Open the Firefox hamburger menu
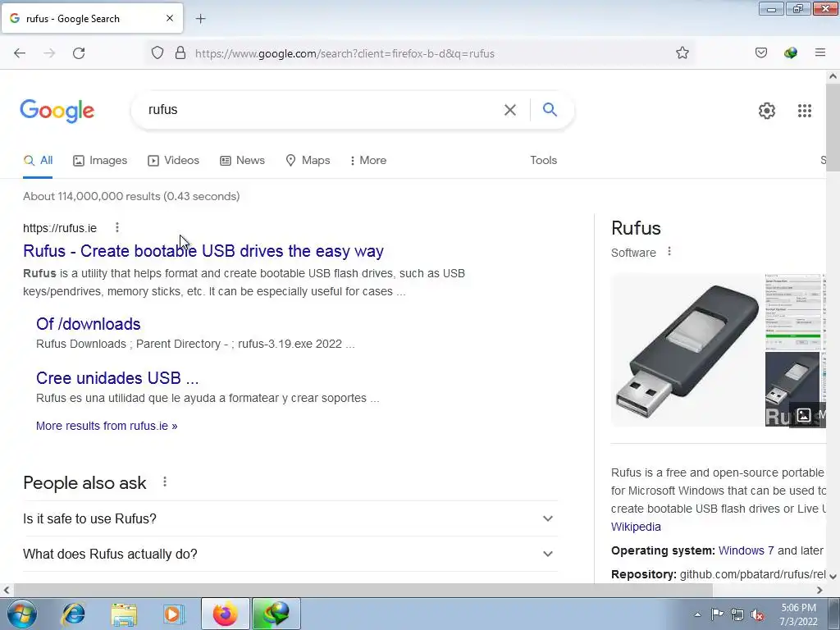 point(819,53)
